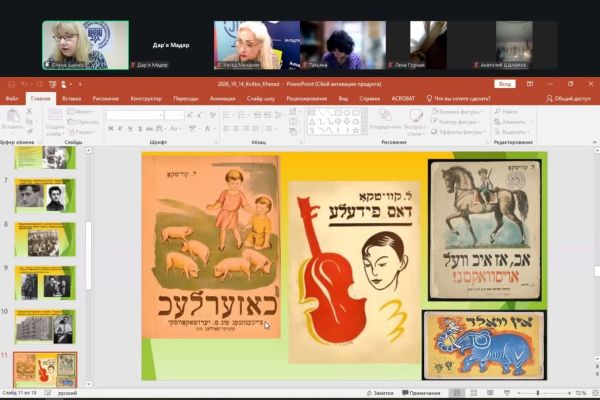Click the Cut scissors icon
This screenshot has height=400, width=600.
click(29, 111)
